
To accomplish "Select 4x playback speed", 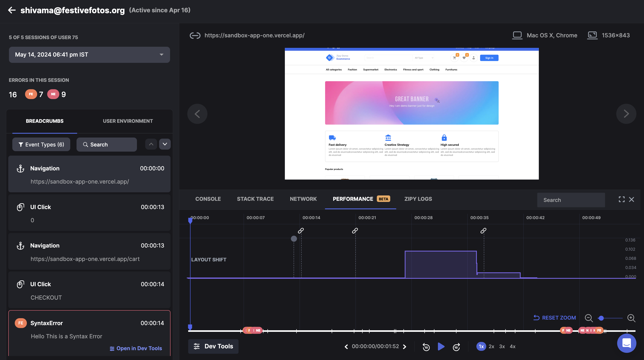I will pyautogui.click(x=512, y=347).
